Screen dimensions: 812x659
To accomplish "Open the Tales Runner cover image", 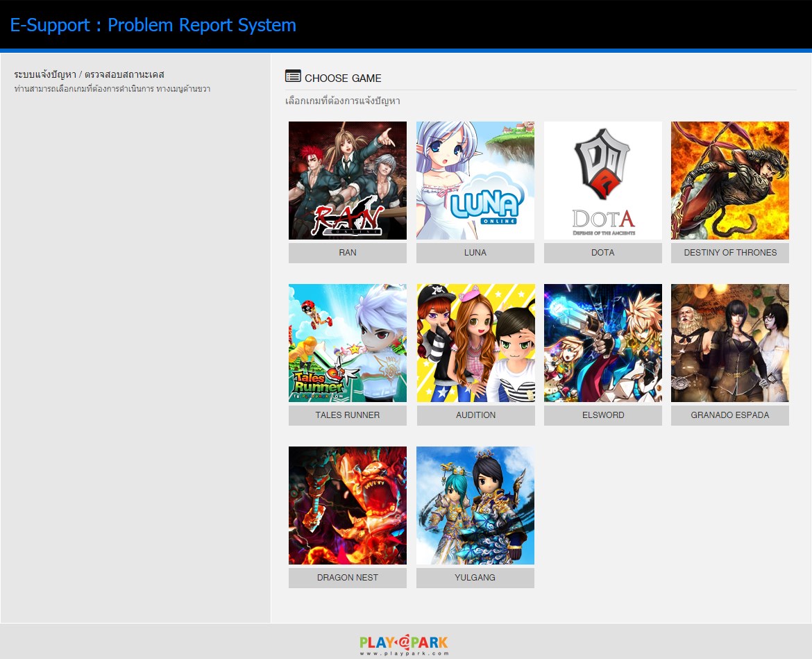I will point(348,343).
